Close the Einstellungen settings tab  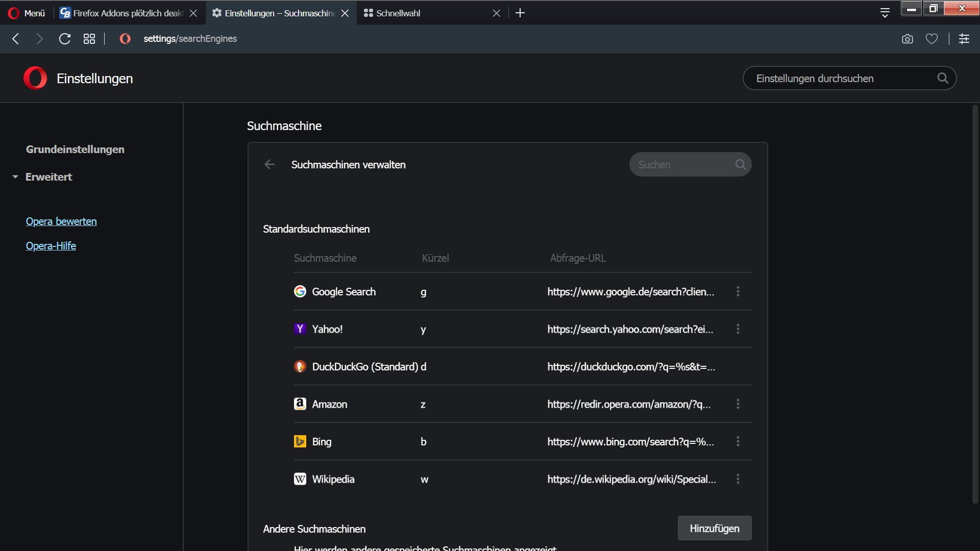coord(345,13)
